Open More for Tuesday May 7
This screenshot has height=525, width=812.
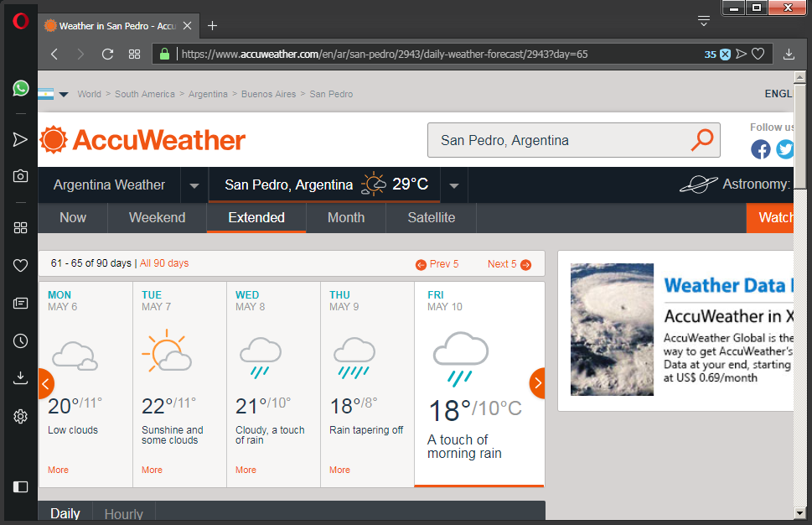pyautogui.click(x=152, y=470)
